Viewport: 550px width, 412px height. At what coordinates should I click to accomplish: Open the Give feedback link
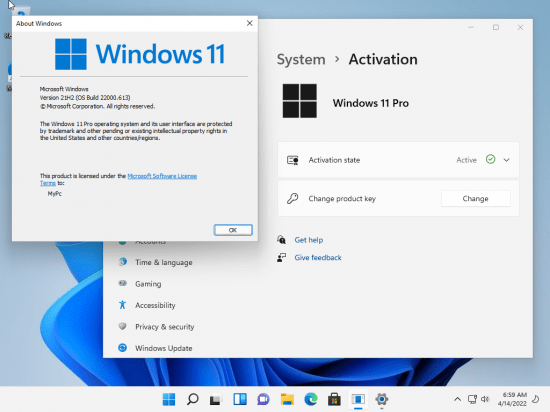(318, 257)
